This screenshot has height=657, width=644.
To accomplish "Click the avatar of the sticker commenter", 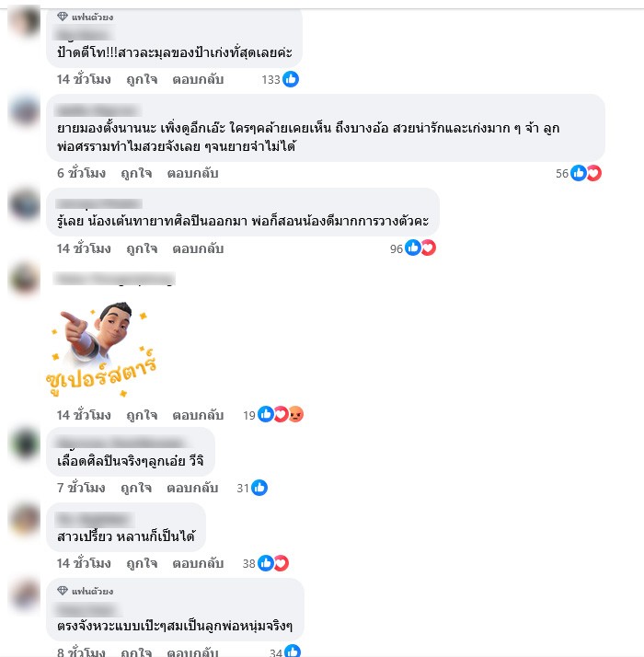I will [24, 279].
